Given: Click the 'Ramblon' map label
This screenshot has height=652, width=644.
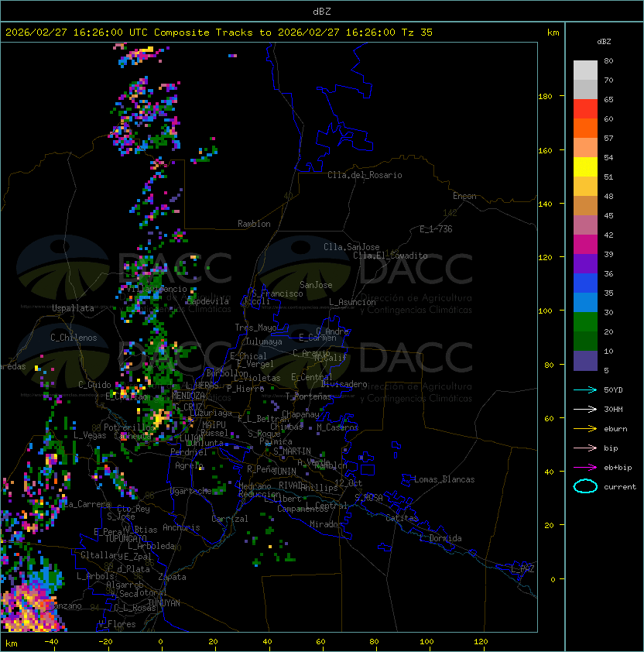Looking at the screenshot, I should [x=254, y=224].
